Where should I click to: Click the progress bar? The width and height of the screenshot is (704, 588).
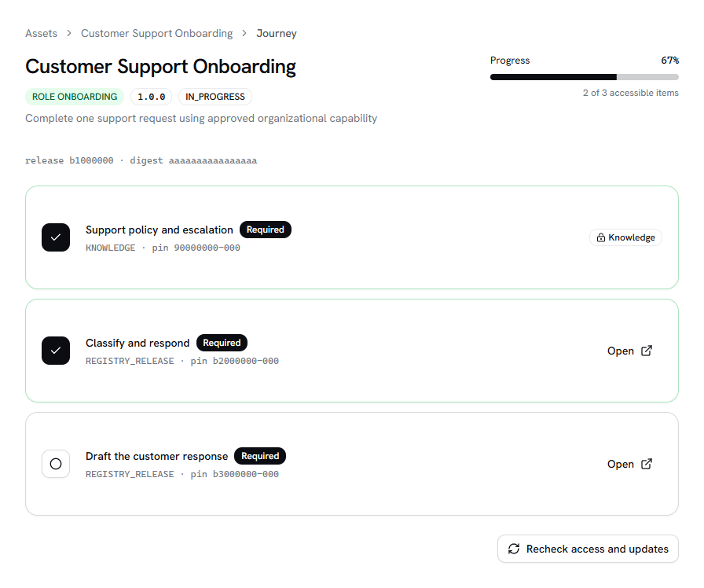[x=585, y=77]
